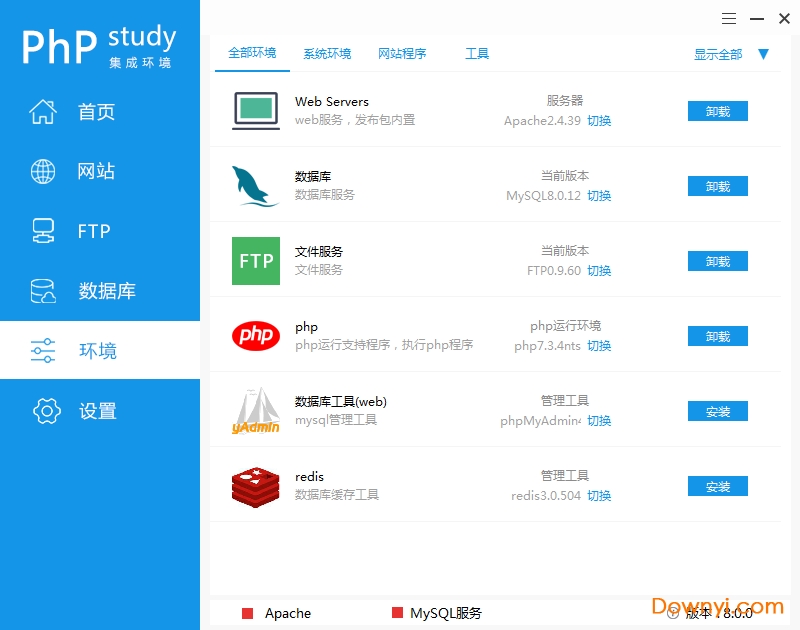
Task: Click the red Apache status indicator
Action: tap(248, 613)
